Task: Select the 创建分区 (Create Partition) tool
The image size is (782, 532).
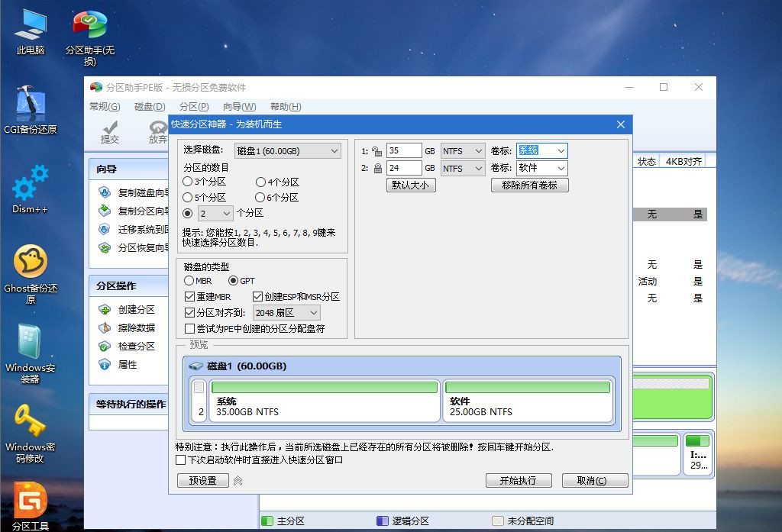Action: tap(134, 309)
